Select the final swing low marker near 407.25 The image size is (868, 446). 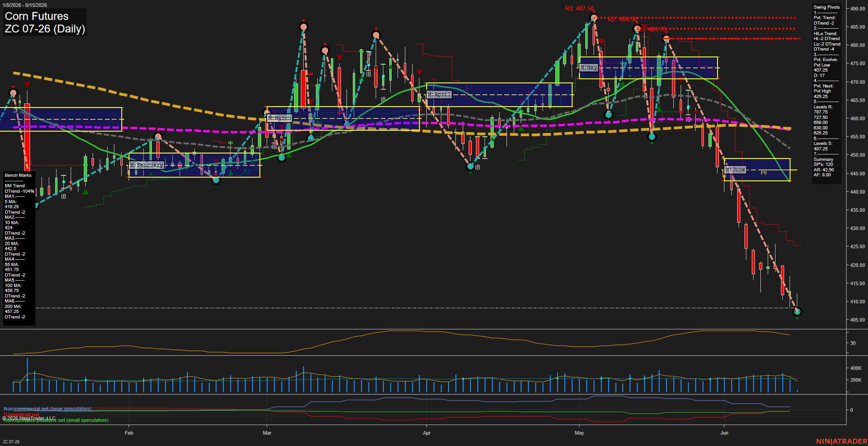click(797, 312)
